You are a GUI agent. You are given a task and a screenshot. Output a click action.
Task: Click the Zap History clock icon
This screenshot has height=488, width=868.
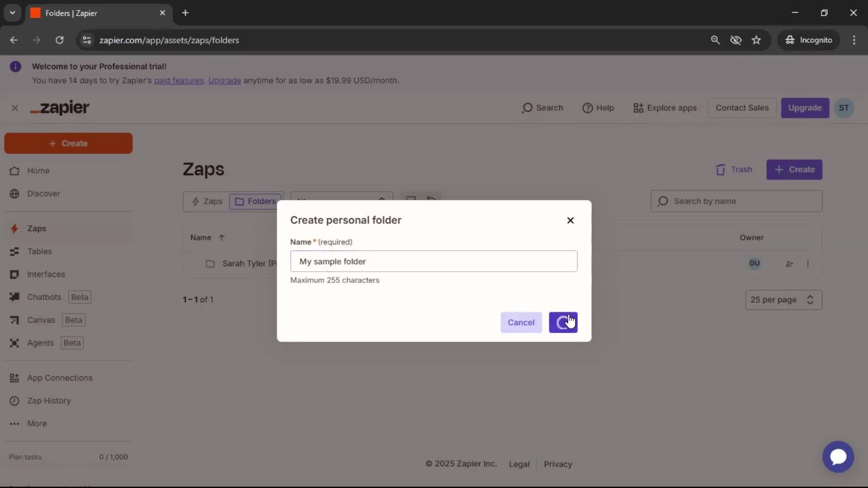tap(14, 401)
